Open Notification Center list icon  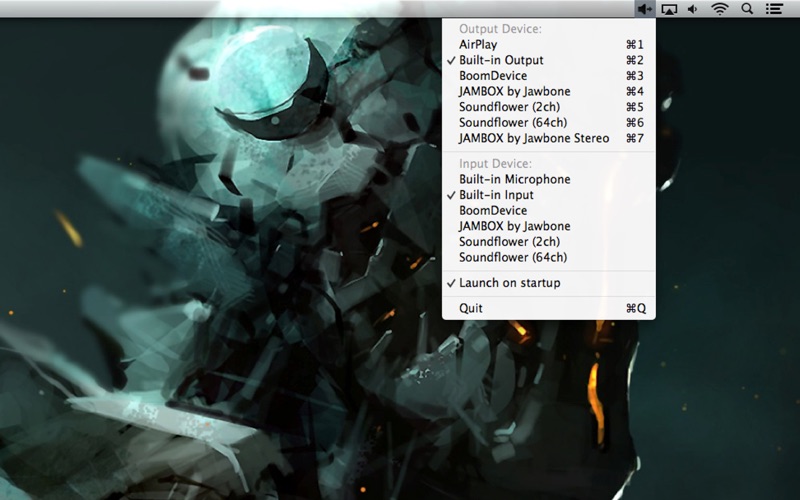coord(774,9)
